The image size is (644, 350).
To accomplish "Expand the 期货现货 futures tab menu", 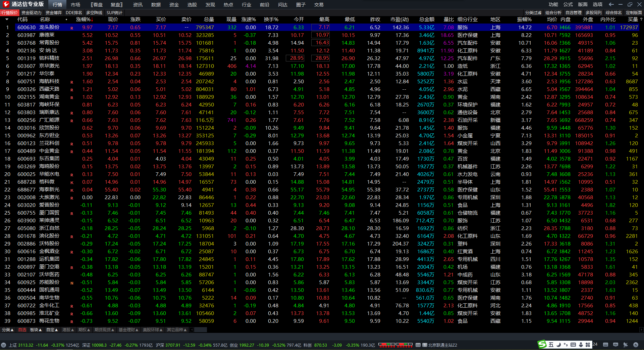I will tap(104, 330).
